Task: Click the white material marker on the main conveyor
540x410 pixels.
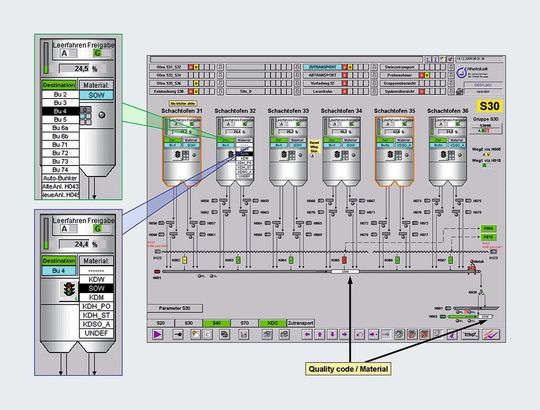Action: pyautogui.click(x=345, y=272)
